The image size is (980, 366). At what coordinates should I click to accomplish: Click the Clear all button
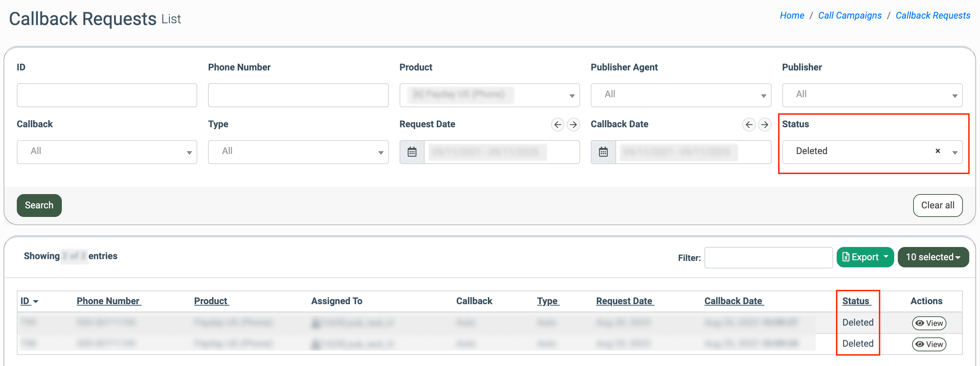tap(937, 206)
